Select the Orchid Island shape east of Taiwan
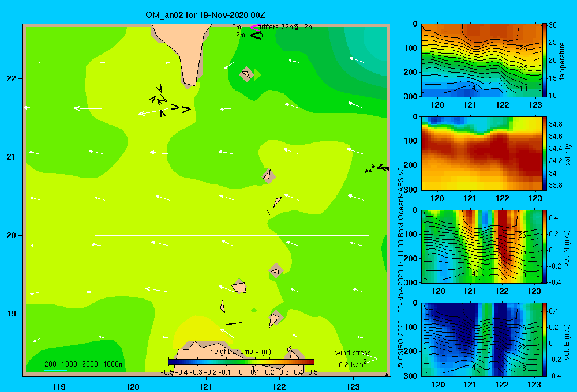The width and height of the screenshot is (577, 392). pyautogui.click(x=246, y=74)
